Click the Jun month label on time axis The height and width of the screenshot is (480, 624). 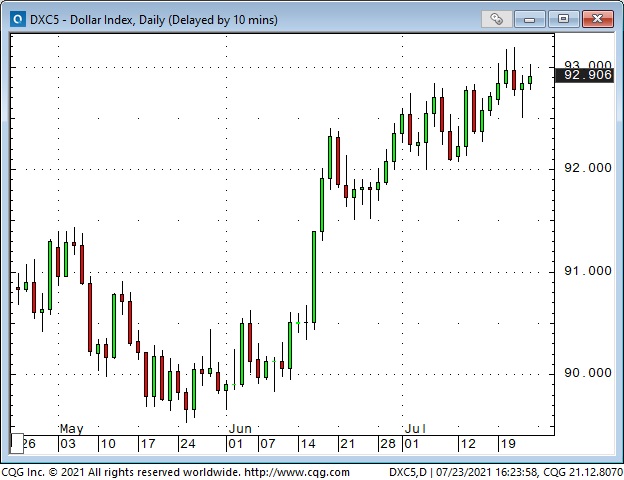point(240,429)
